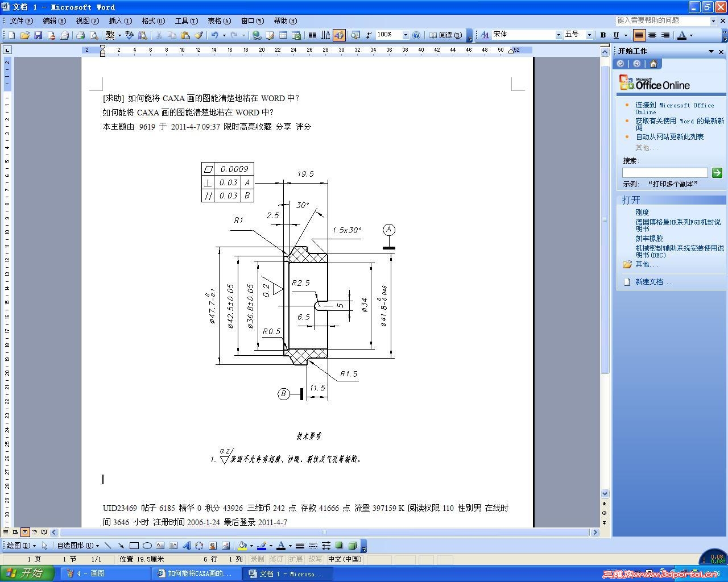Click the Print icon in the toolbar
The height and width of the screenshot is (582, 728).
(x=80, y=35)
